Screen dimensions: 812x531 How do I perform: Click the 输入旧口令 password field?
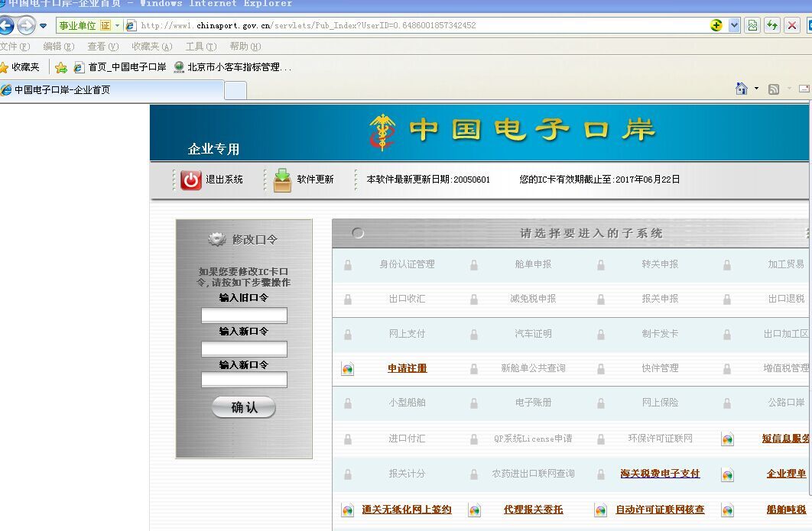click(244, 316)
